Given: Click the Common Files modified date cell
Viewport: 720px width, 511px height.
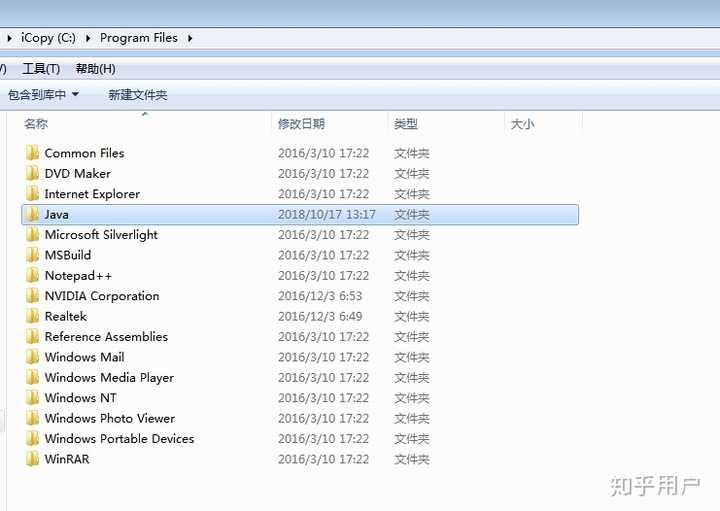Looking at the screenshot, I should pos(323,153).
